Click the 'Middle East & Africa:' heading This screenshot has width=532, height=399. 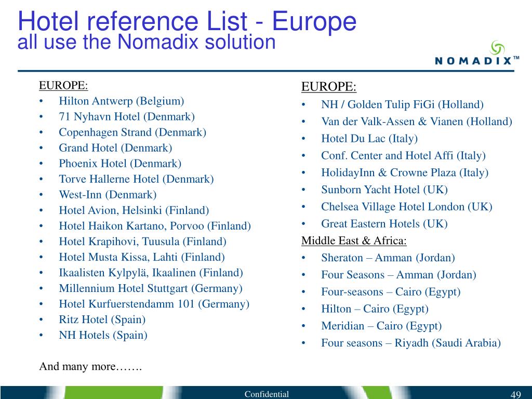(x=354, y=241)
